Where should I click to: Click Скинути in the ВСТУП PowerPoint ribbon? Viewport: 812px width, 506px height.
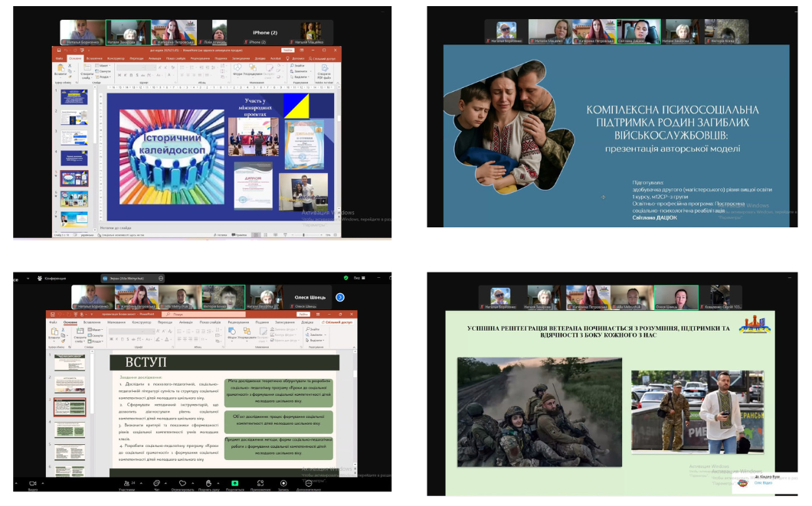(95, 335)
